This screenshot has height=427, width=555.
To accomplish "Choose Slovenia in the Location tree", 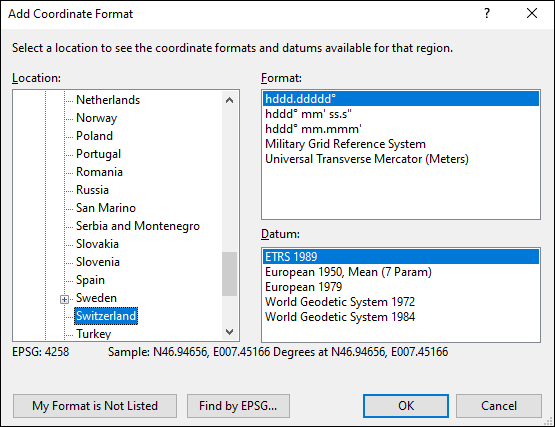I will pyautogui.click(x=98, y=262).
